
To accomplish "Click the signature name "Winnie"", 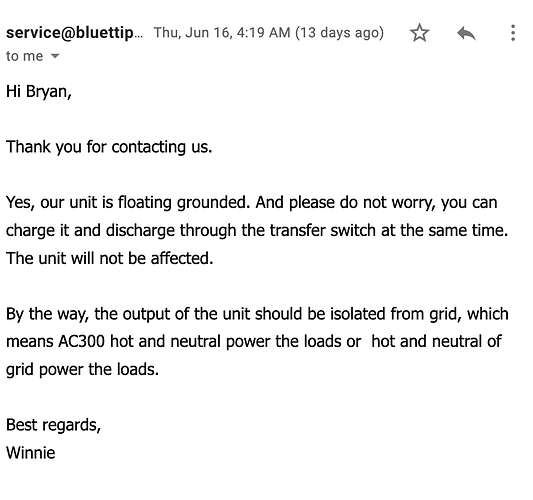I will tap(31, 453).
